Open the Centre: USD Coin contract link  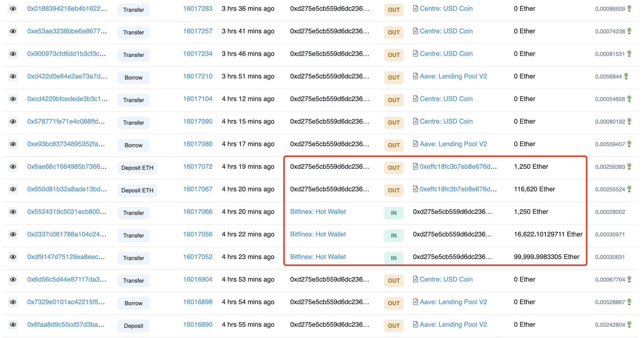(446, 8)
